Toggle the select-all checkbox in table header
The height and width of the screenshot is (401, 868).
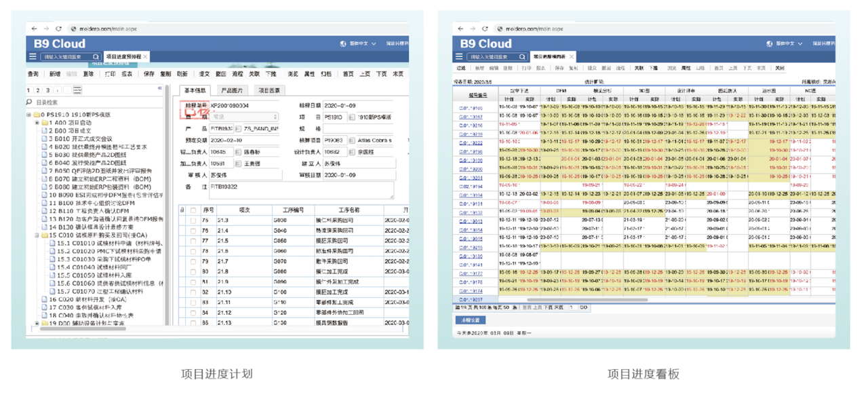[193, 210]
